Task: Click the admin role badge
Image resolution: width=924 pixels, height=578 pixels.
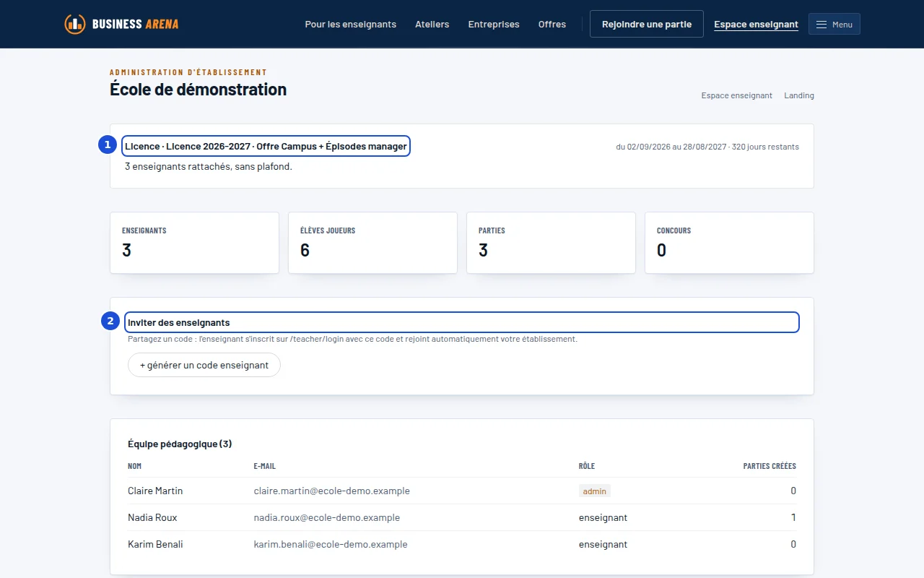Action: pyautogui.click(x=595, y=491)
